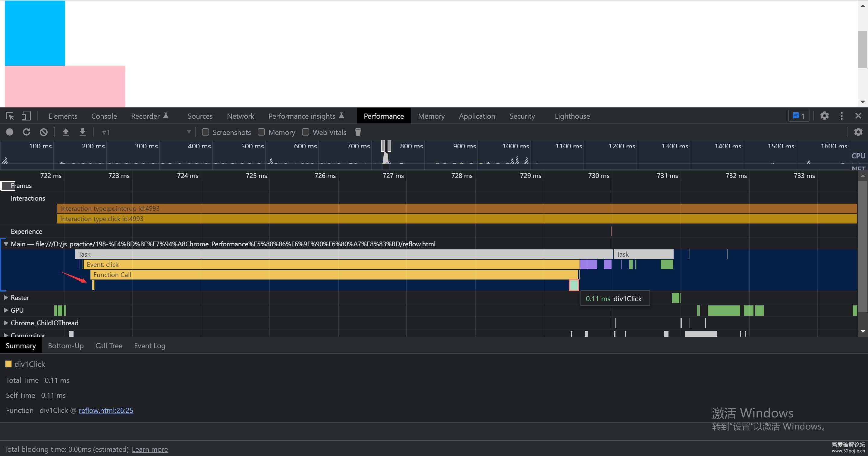Click the Learn more link about blocking time
The height and width of the screenshot is (456, 868).
click(x=150, y=449)
